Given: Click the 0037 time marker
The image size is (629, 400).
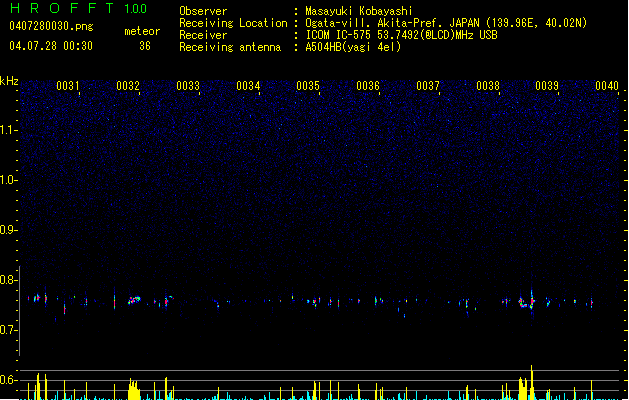Looking at the screenshot, I should pyautogui.click(x=428, y=85).
